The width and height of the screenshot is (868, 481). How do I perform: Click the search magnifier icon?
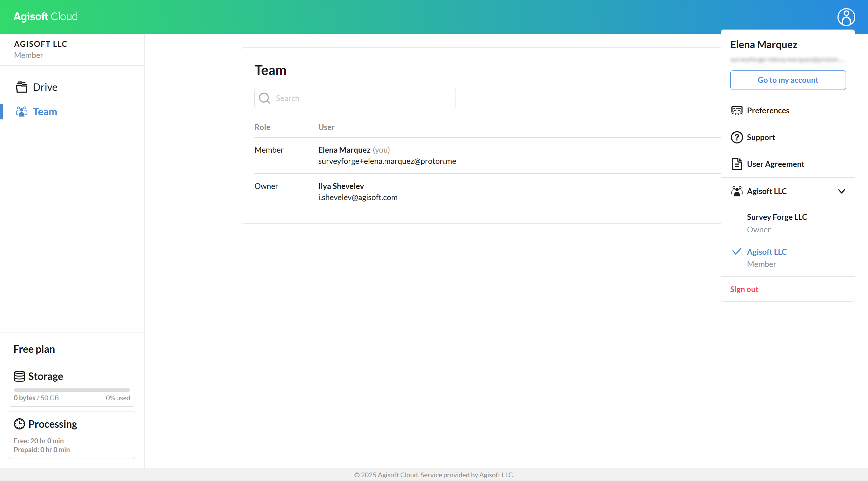tap(264, 98)
